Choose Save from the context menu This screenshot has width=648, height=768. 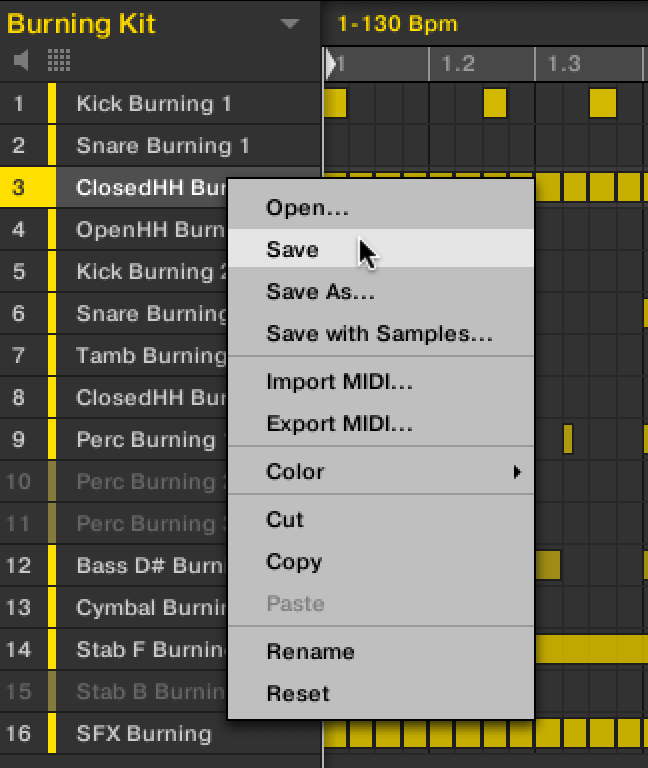point(292,250)
